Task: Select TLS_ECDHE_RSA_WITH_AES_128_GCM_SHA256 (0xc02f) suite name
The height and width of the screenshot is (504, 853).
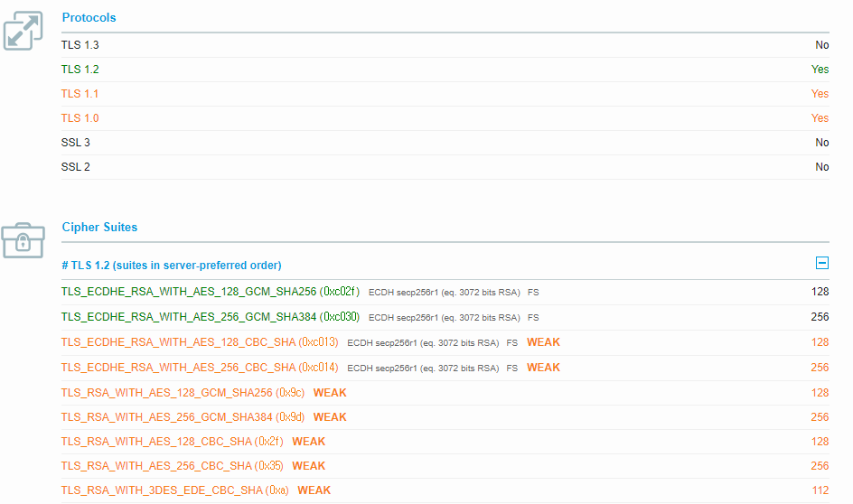Action: [x=211, y=292]
